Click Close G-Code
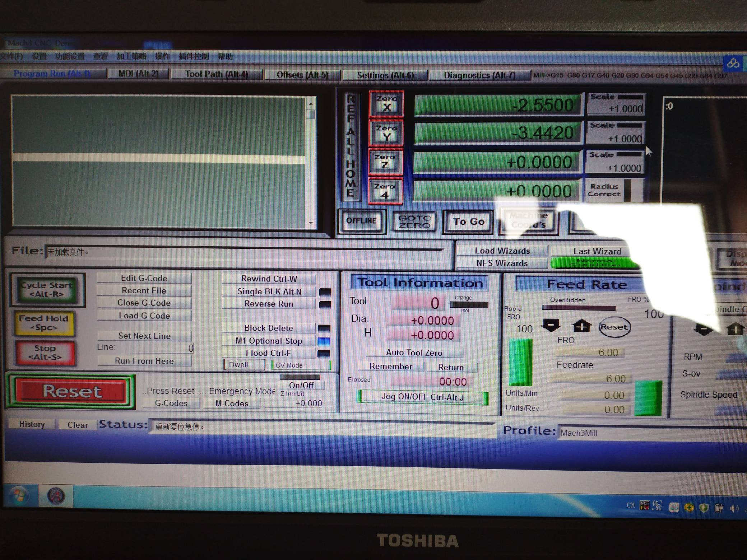 [x=144, y=303]
